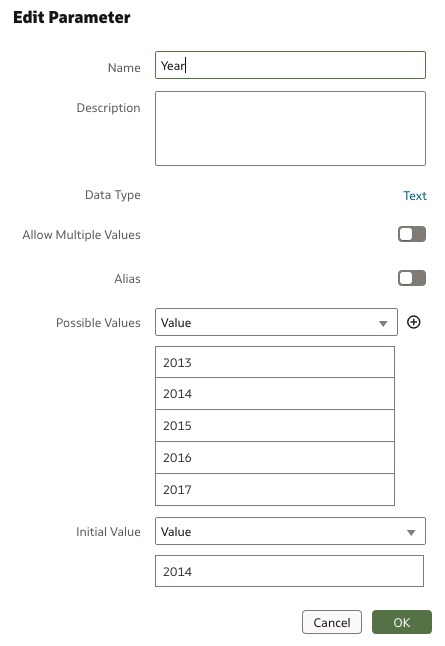The image size is (445, 646).
Task: Open the Possible Values dropdown
Action: [276, 322]
